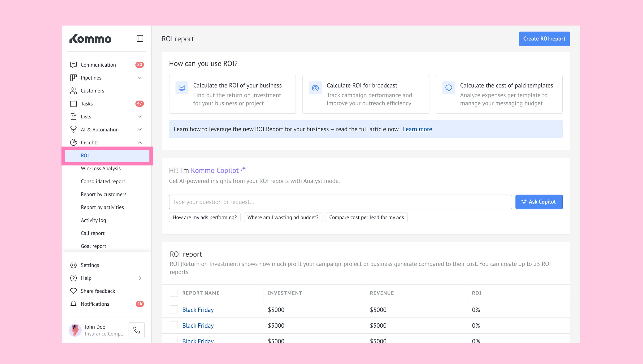
Task: Toggle the select-all checkbox in table header
Action: (174, 293)
